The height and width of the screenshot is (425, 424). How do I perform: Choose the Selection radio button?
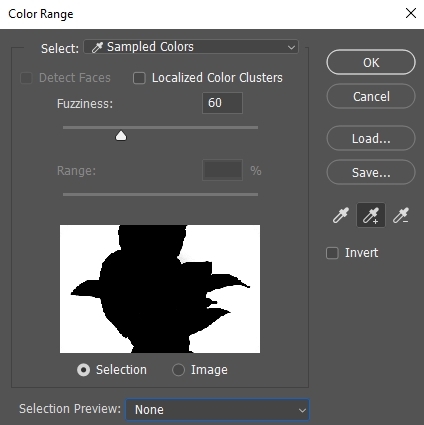point(83,370)
